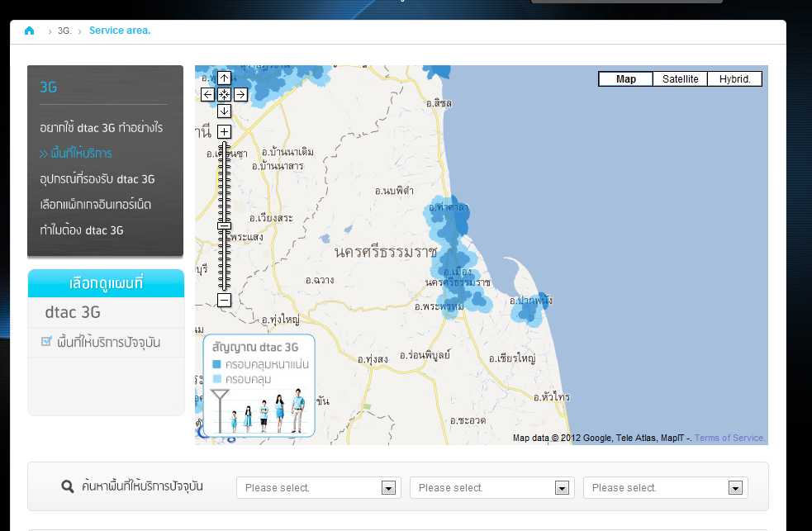Open the third Please select dropdown

coord(666,487)
